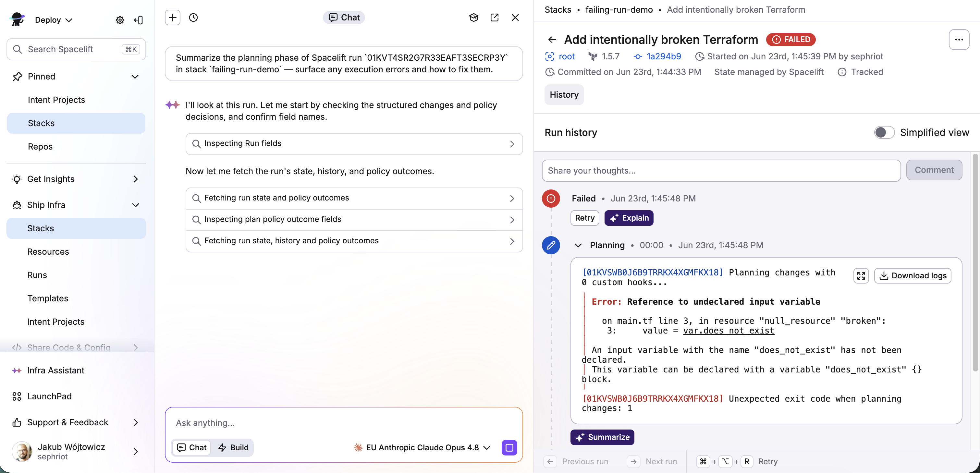Click the Summarize button
The image size is (980, 473).
(602, 437)
